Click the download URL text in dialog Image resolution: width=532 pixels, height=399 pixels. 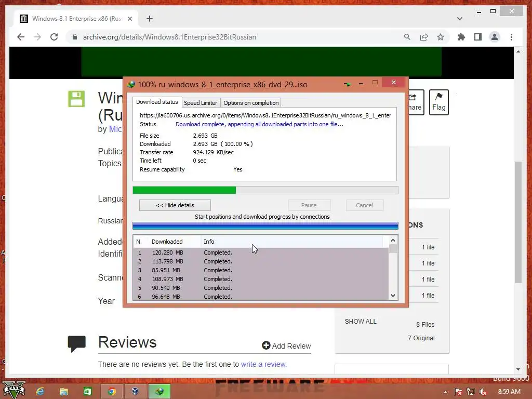[x=265, y=115]
